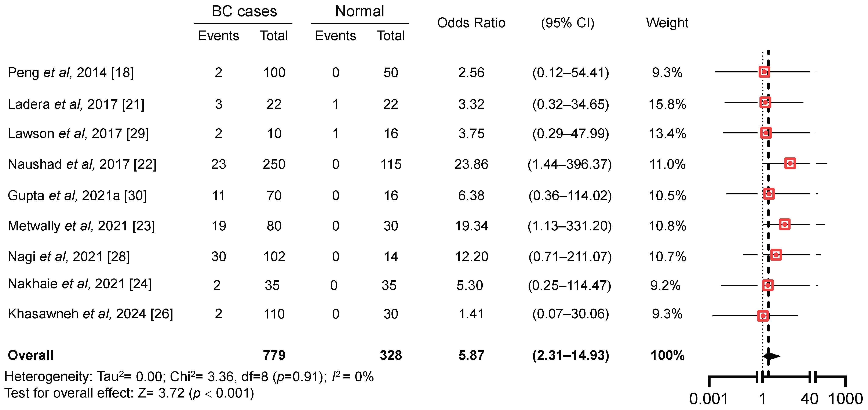Click the overall odds ratio value 5.87
868x410 pixels.
pyautogui.click(x=471, y=355)
